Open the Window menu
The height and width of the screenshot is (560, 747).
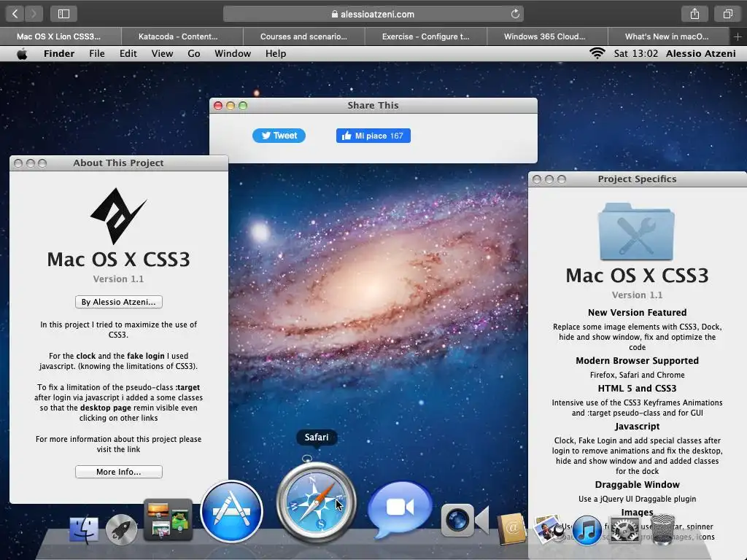[x=233, y=53]
